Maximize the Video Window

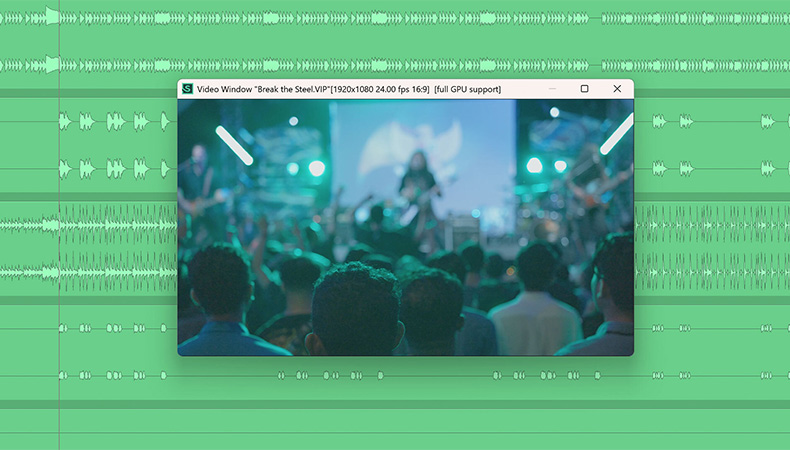[584, 89]
